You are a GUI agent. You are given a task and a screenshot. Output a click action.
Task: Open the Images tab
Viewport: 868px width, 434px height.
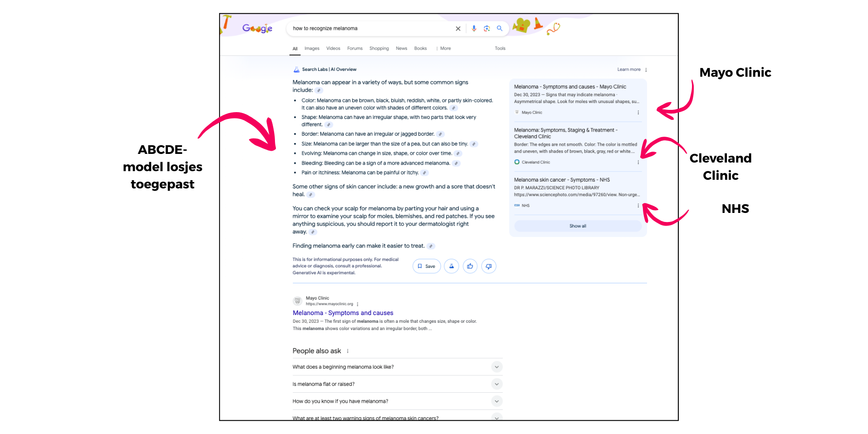tap(312, 49)
